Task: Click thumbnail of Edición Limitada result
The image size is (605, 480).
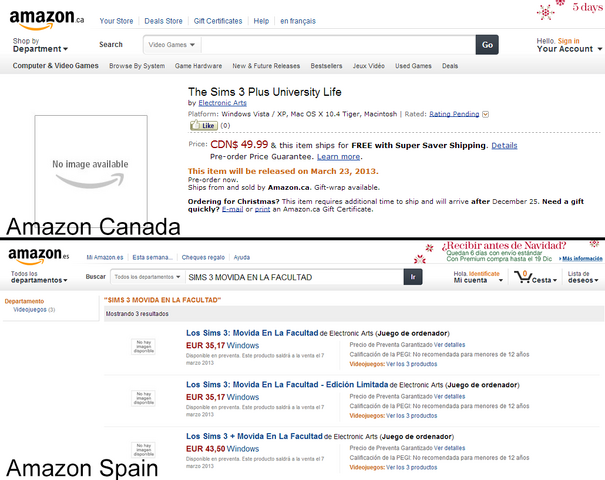Action: (x=144, y=398)
